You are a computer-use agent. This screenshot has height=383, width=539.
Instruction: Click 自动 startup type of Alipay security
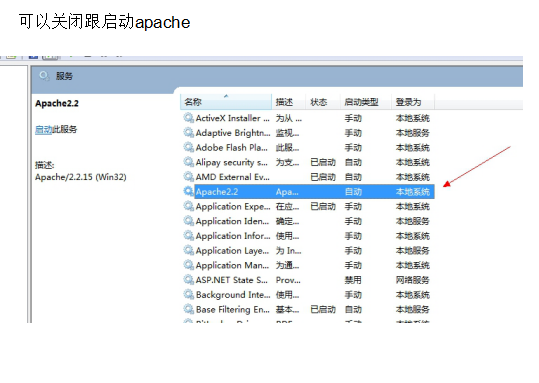coord(353,162)
